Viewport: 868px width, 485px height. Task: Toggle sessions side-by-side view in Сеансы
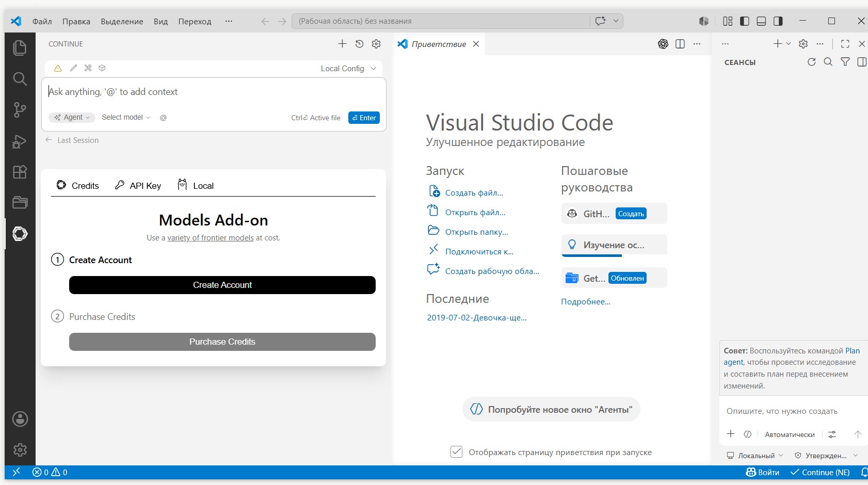pos(862,62)
